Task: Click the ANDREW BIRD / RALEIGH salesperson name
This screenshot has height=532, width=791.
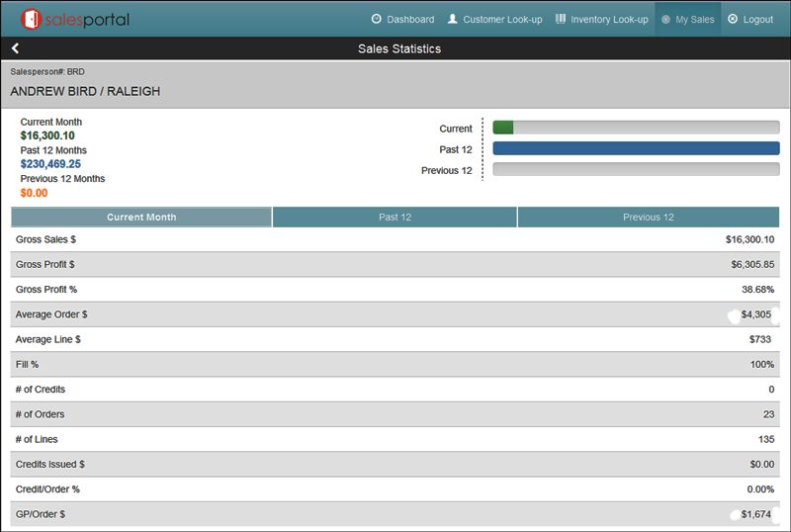Action: pyautogui.click(x=85, y=91)
